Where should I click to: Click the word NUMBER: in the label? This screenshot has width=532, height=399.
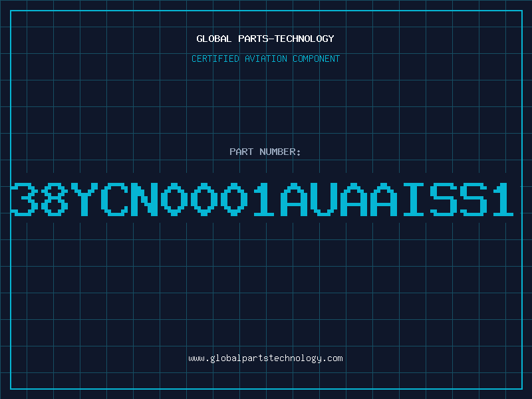[280, 152]
